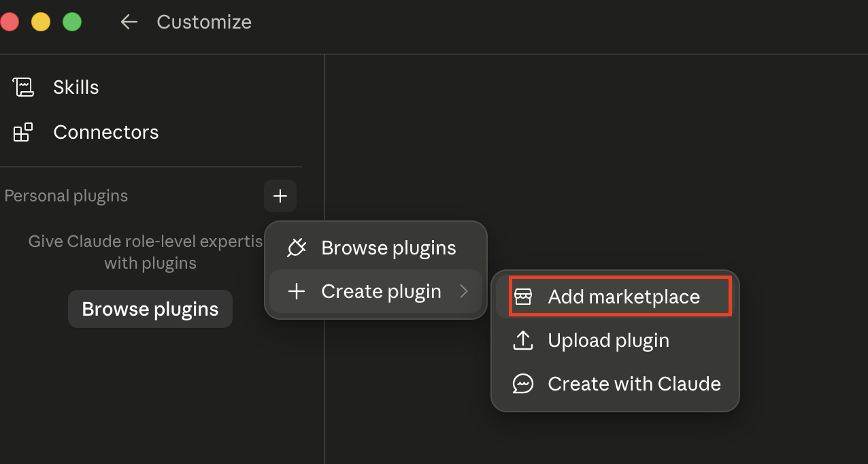This screenshot has height=464, width=868.
Task: Click the Connectors blocks icon
Action: pos(23,132)
